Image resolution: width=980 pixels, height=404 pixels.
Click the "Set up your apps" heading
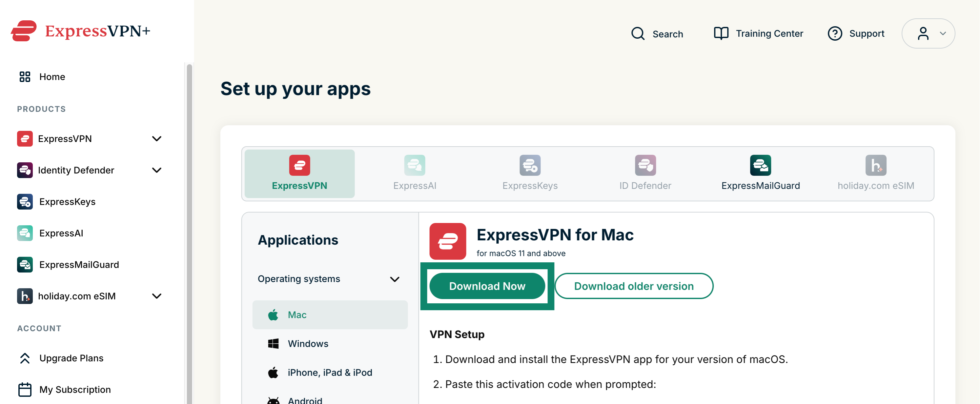tap(295, 89)
